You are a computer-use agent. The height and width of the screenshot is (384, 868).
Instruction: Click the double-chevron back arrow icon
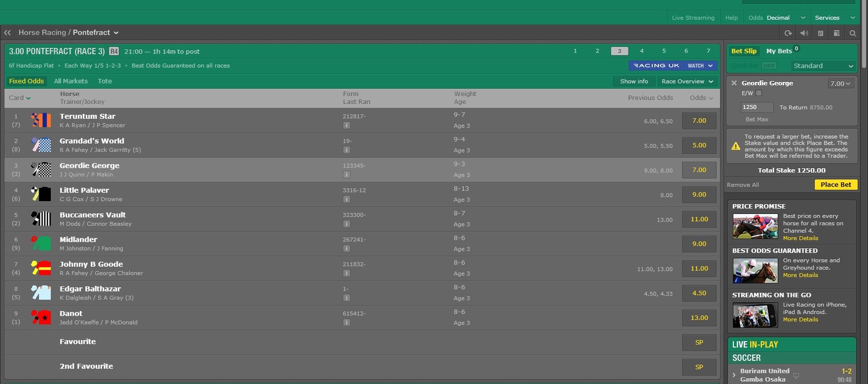click(x=7, y=33)
